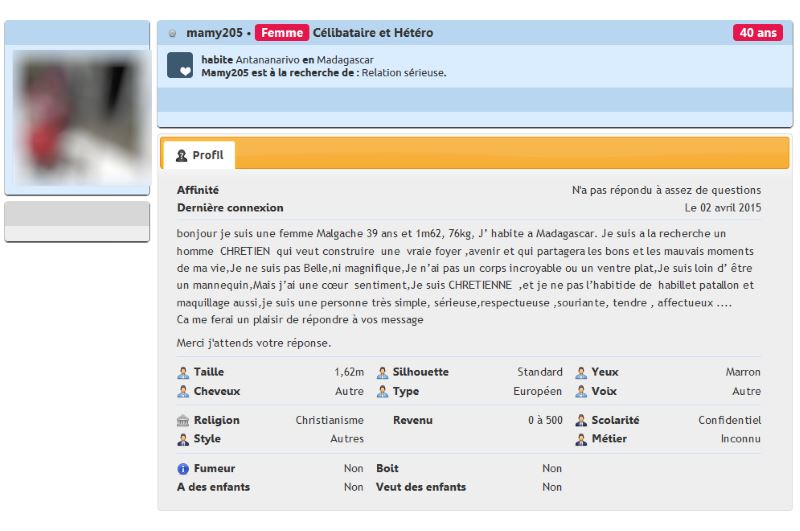
Task: Click the person icon next to Cheveux
Action: point(183,392)
